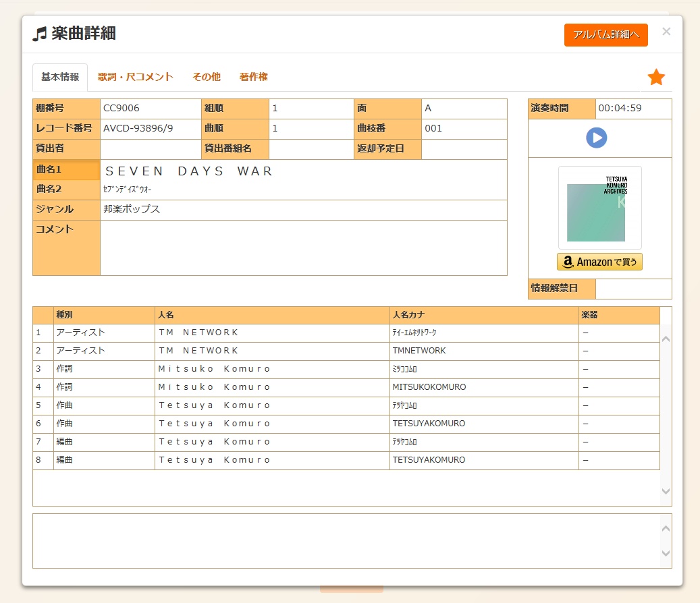
Task: Click the 演奏時間 value 00:04:59
Action: pyautogui.click(x=620, y=109)
